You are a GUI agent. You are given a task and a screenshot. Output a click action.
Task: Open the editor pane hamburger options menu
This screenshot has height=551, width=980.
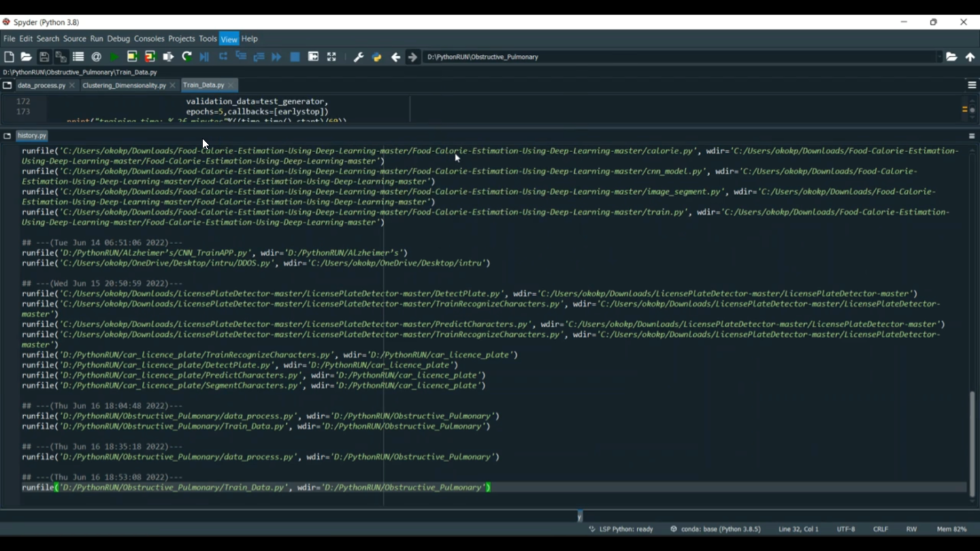[x=972, y=85]
